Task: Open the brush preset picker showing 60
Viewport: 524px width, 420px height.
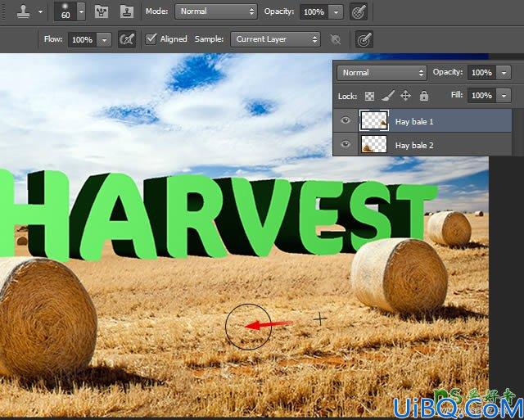Action: [70, 11]
